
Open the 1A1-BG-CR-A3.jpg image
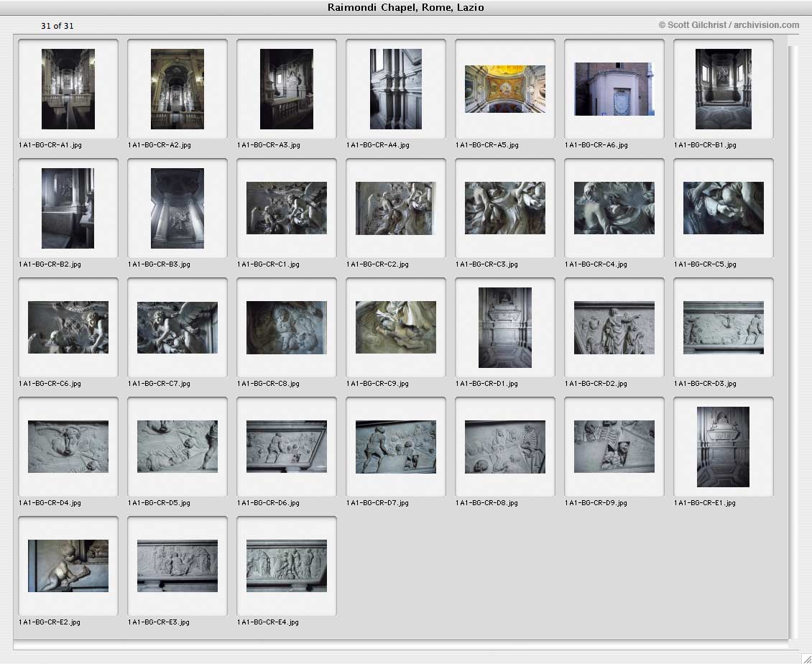287,89
